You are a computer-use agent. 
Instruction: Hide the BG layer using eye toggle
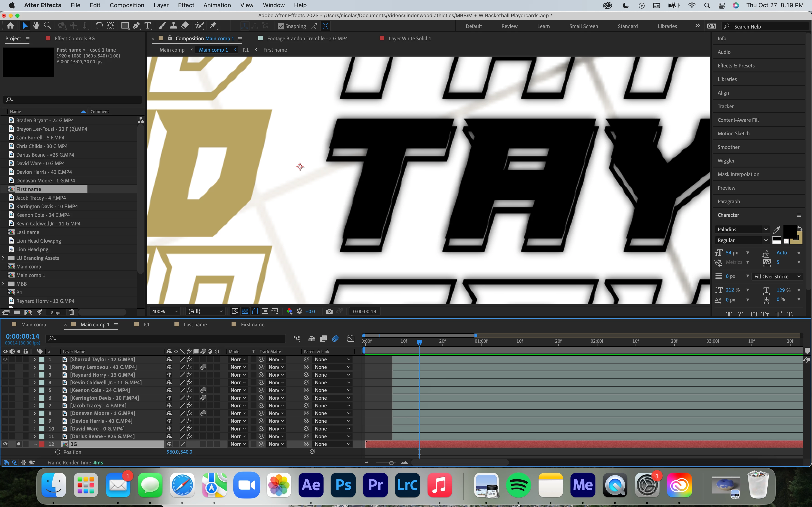pos(5,444)
